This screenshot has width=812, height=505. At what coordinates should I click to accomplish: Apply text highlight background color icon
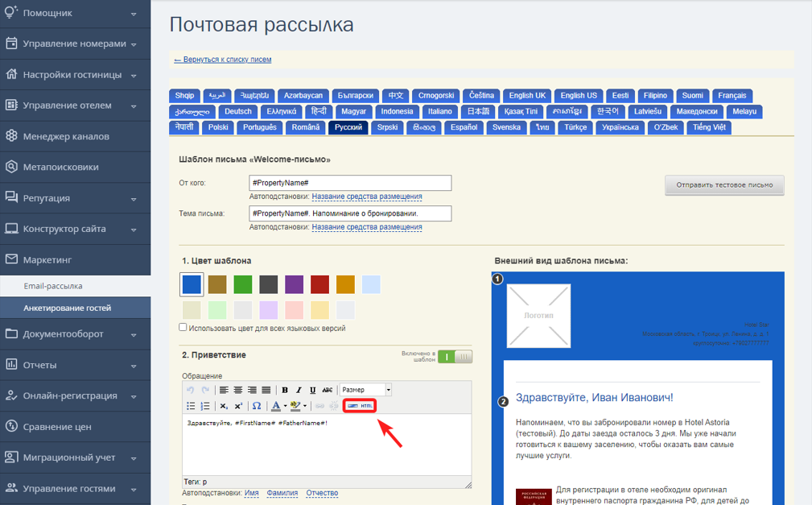tap(295, 406)
